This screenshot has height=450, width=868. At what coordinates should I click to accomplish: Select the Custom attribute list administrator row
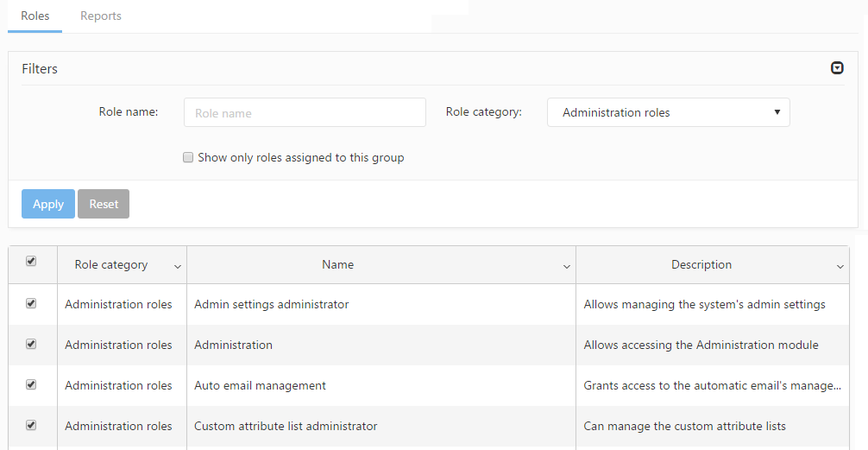pos(286,426)
